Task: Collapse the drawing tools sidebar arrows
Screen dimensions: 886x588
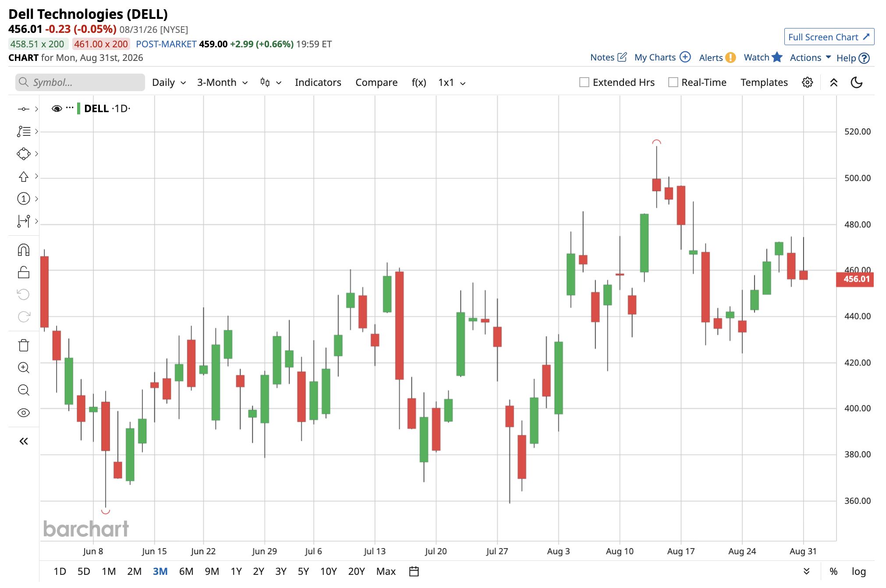Action: [24, 441]
